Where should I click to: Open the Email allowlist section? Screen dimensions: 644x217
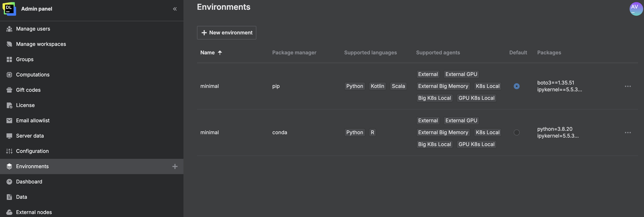[33, 120]
